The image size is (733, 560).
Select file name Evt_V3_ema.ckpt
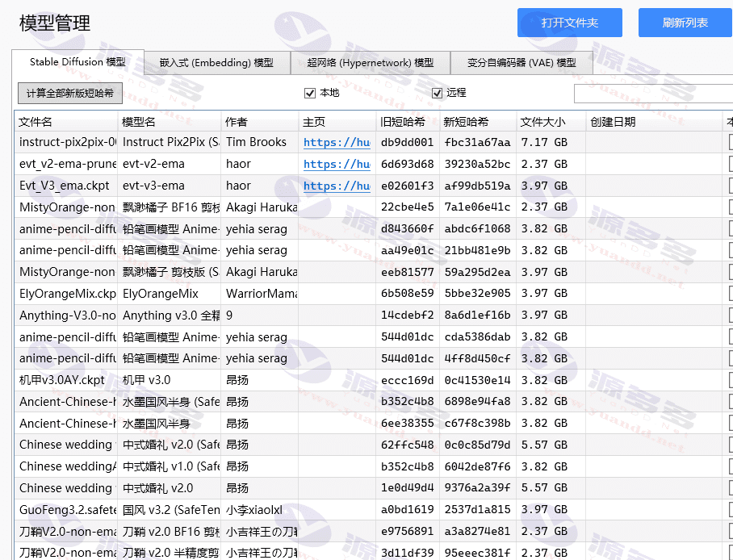(x=66, y=186)
